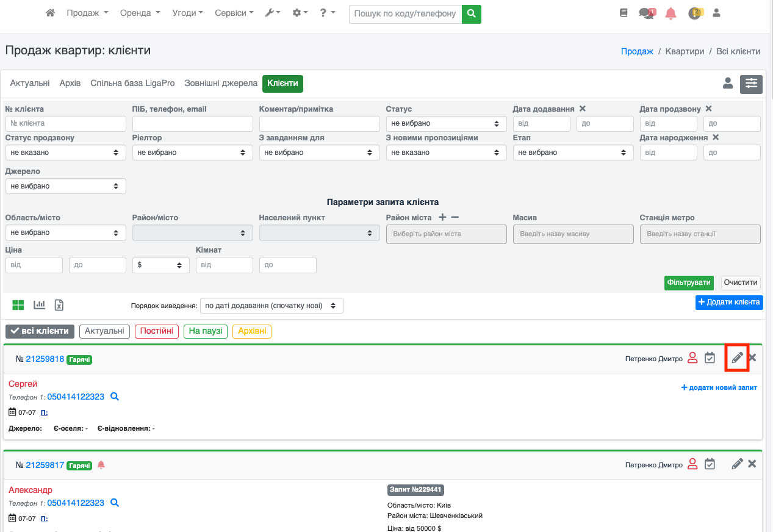Image resolution: width=773 pixels, height=532 pixels.
Task: Switch to the 'Архів' tab
Action: 70,83
